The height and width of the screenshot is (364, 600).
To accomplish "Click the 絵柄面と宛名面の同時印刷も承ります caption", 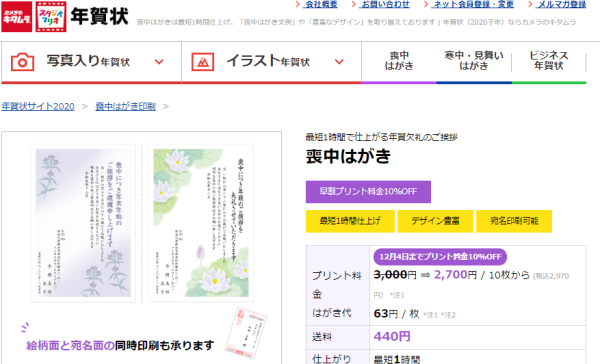I will pos(120,345).
